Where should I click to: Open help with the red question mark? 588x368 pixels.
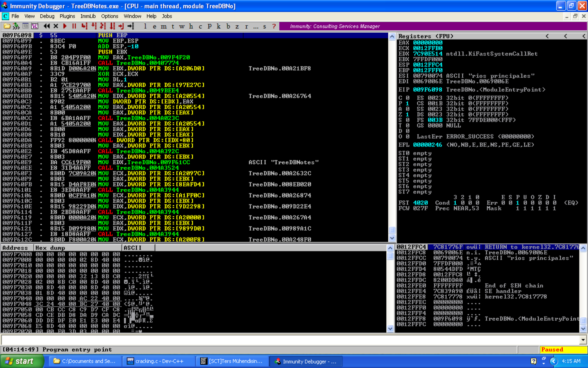click(x=274, y=26)
